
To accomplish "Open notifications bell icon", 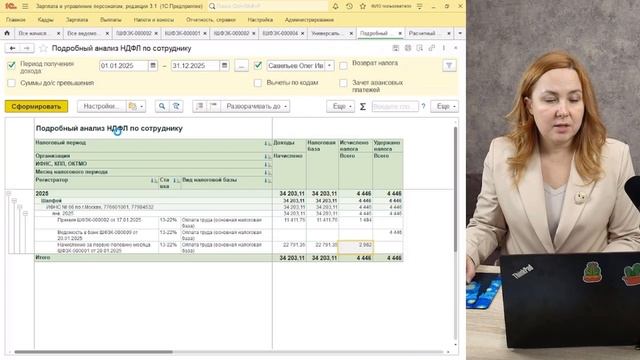I will point(336,6).
